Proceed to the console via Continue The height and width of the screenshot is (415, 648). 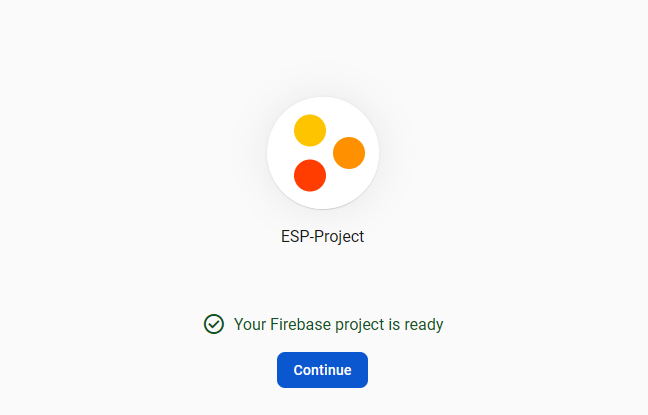coord(322,370)
